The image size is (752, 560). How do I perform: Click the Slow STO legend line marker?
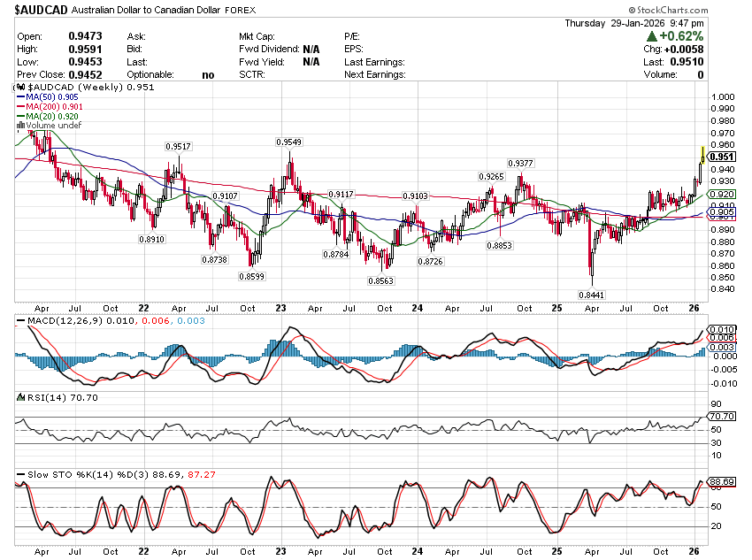tap(22, 475)
